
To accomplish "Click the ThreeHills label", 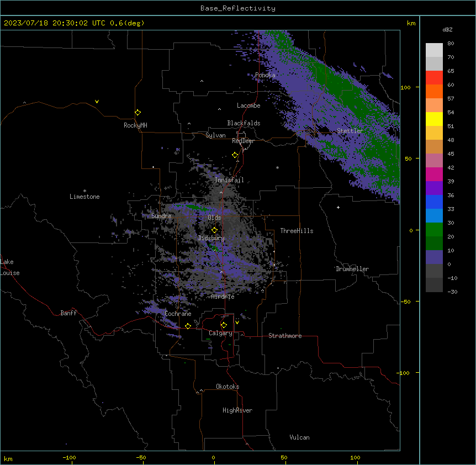I will 297,231.
